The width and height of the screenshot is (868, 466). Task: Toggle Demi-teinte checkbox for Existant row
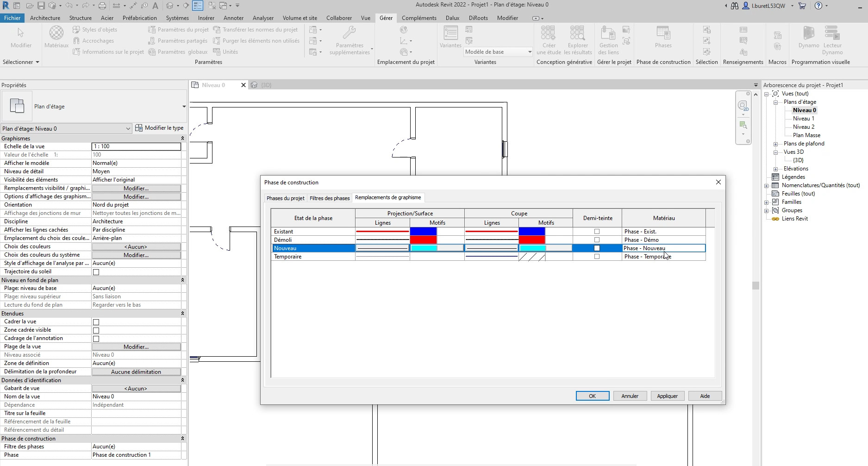(x=597, y=232)
